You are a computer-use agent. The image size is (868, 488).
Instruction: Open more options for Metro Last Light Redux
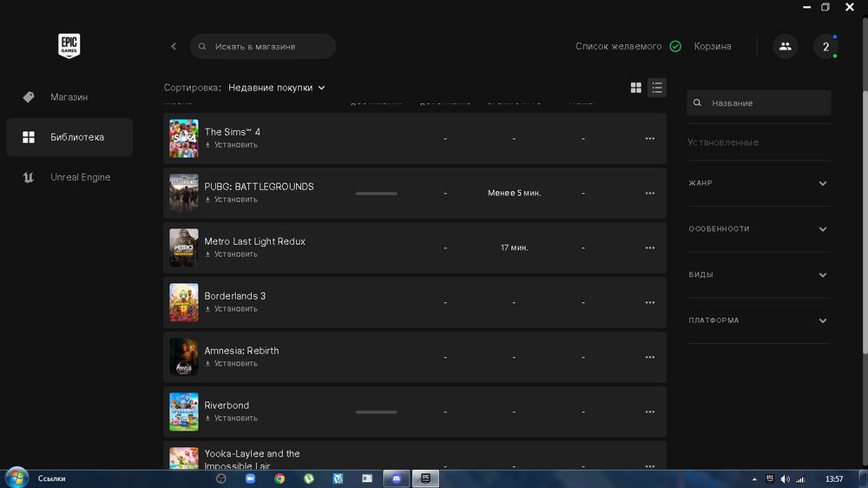[x=650, y=247]
